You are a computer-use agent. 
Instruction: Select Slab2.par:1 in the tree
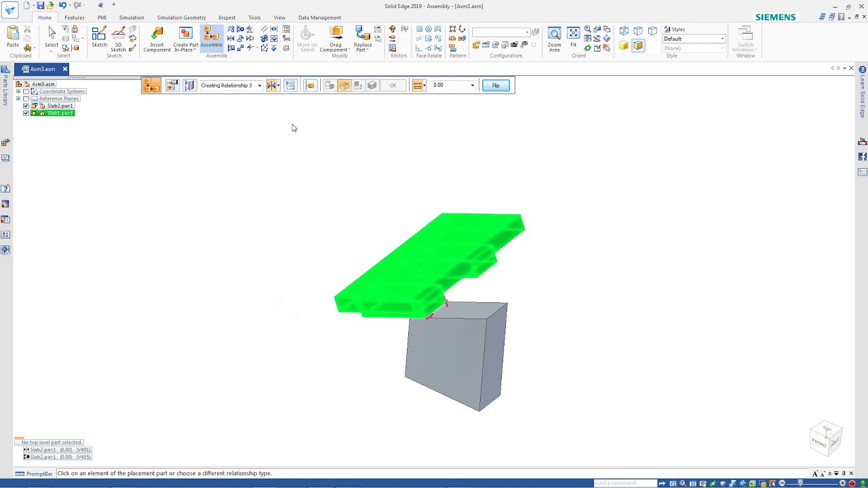(60, 106)
